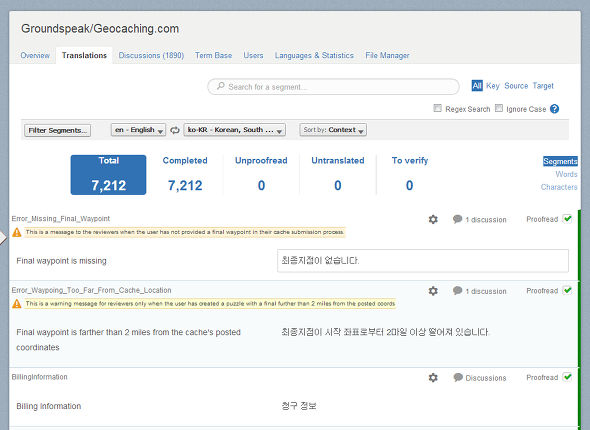This screenshot has height=430, width=590.
Task: Click warning icon for 2 miles puzzle note
Action: click(17, 304)
